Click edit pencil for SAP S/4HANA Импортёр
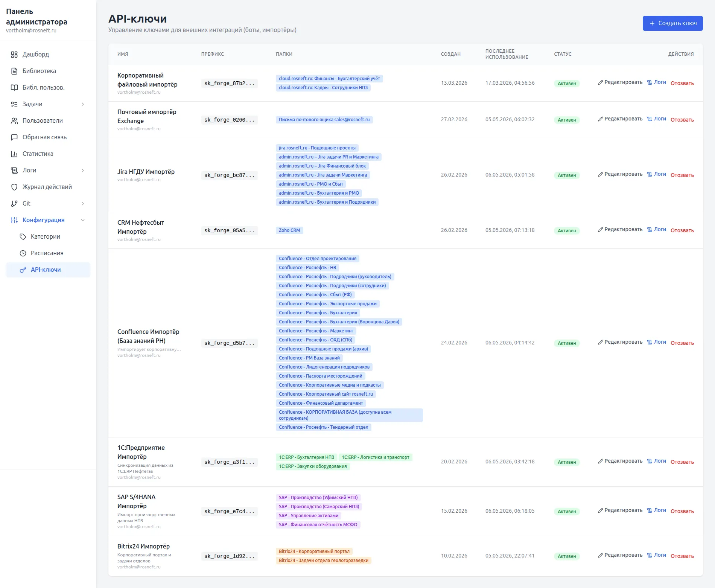This screenshot has height=588, width=715. (x=601, y=510)
